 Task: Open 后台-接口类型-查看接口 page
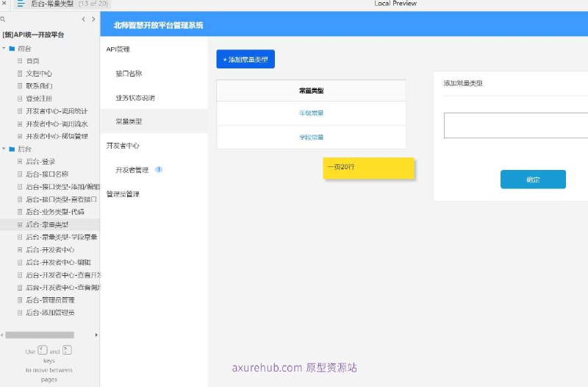pos(61,199)
